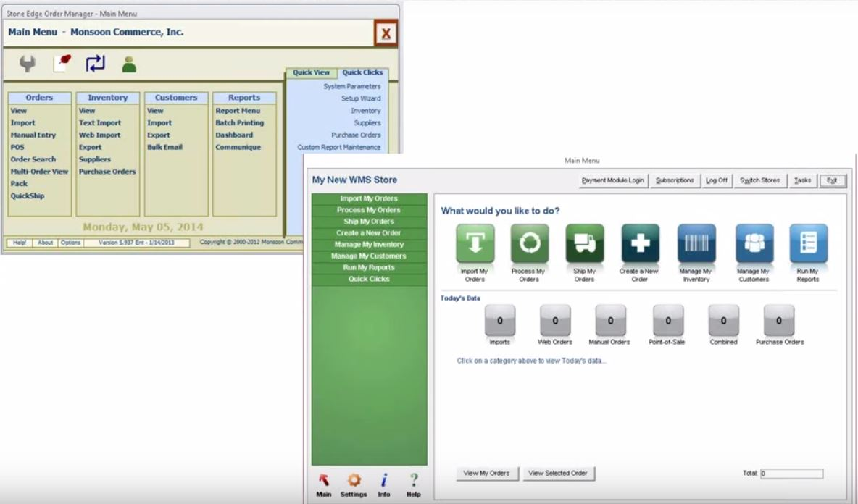Image resolution: width=858 pixels, height=504 pixels.
Task: Click the Help question mark icon
Action: 413,480
